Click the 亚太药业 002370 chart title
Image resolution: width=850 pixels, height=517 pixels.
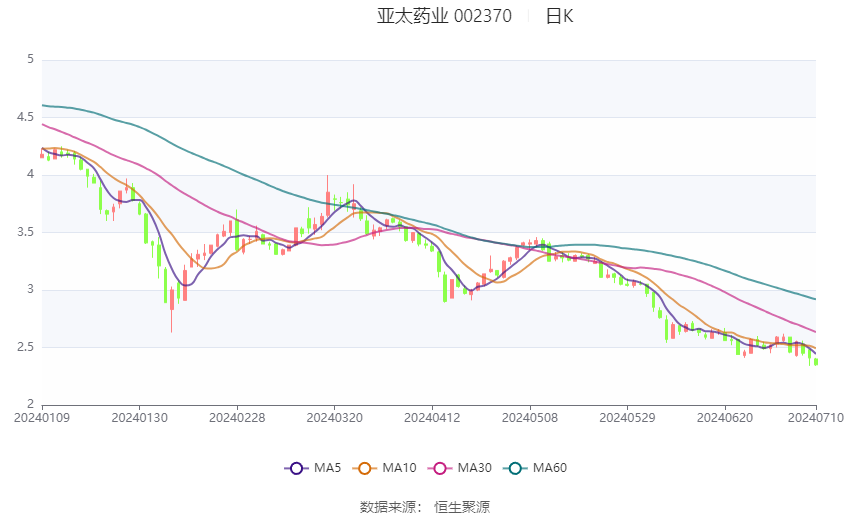tap(444, 16)
